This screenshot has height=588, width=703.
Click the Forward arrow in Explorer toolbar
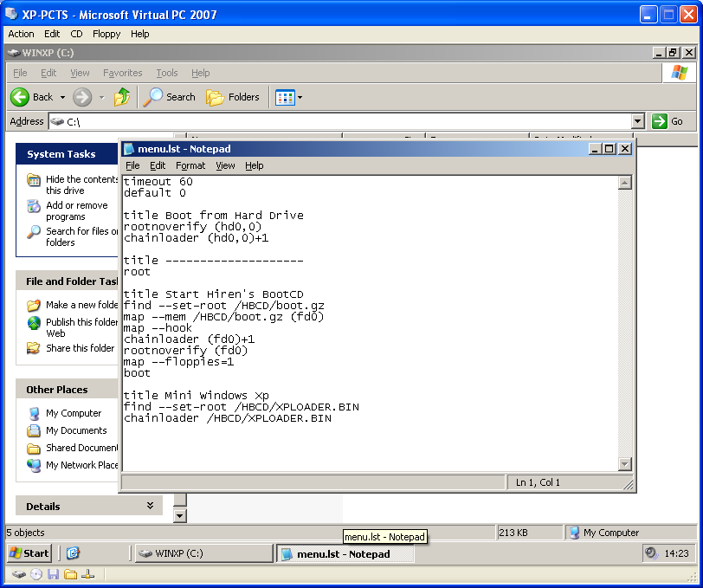coord(82,97)
